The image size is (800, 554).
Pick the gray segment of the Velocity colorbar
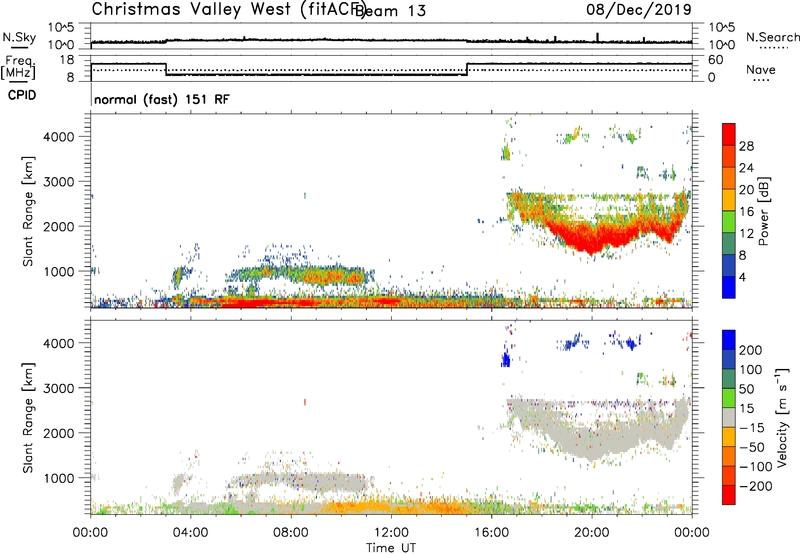coord(729,417)
